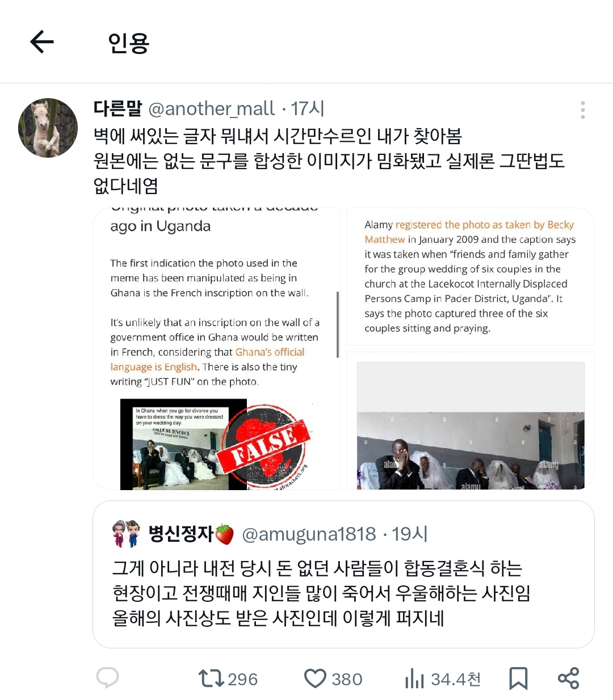Open the first attached article screenshot

pyautogui.click(x=216, y=349)
